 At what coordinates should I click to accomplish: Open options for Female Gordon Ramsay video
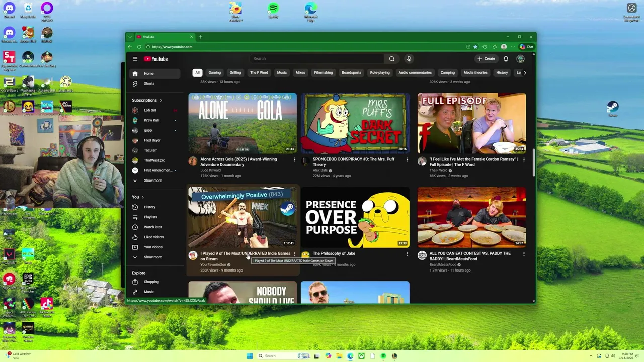click(x=524, y=160)
